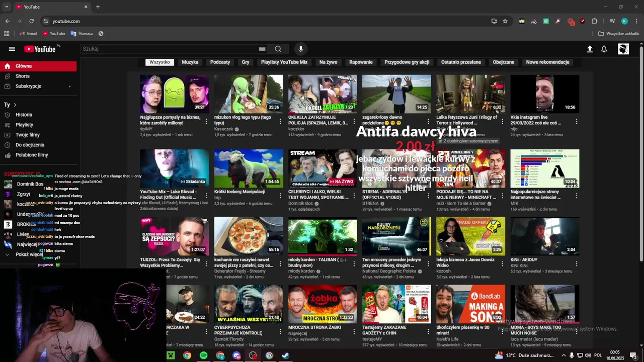Click the ChatGPT extension icon

(x=546, y=21)
